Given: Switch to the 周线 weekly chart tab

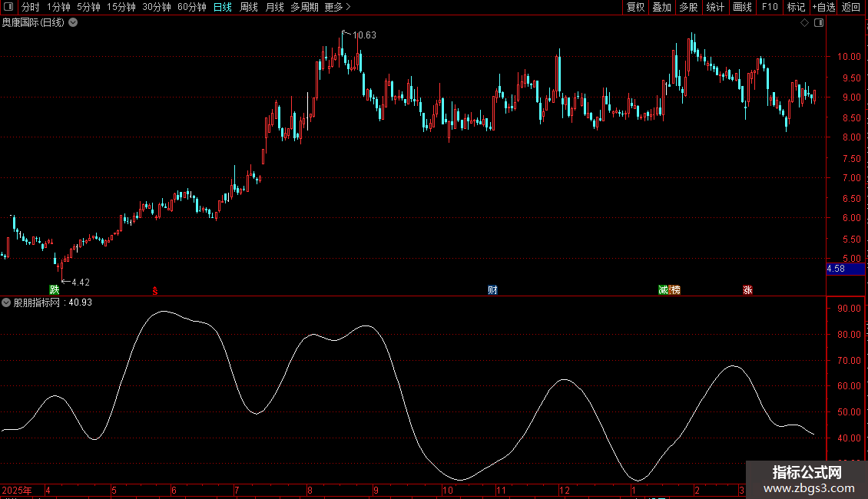Looking at the screenshot, I should point(249,7).
